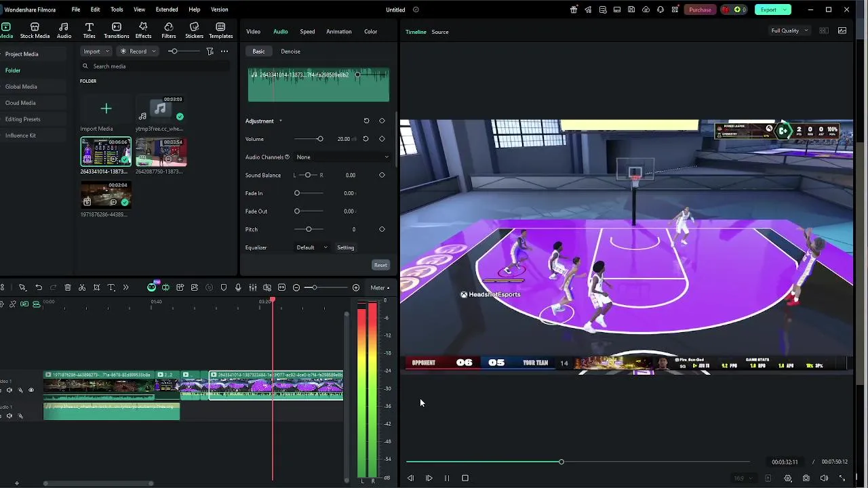Switch to the Speed tab
The image size is (868, 488).
307,32
